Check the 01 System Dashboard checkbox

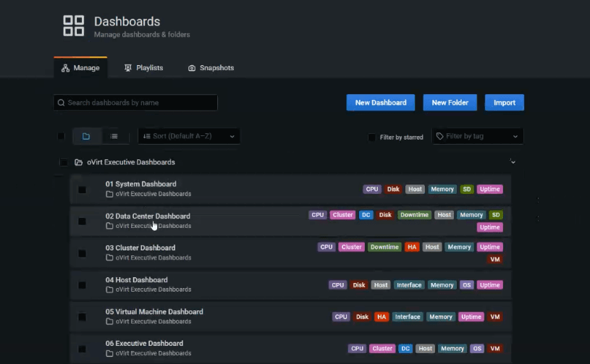click(x=82, y=190)
